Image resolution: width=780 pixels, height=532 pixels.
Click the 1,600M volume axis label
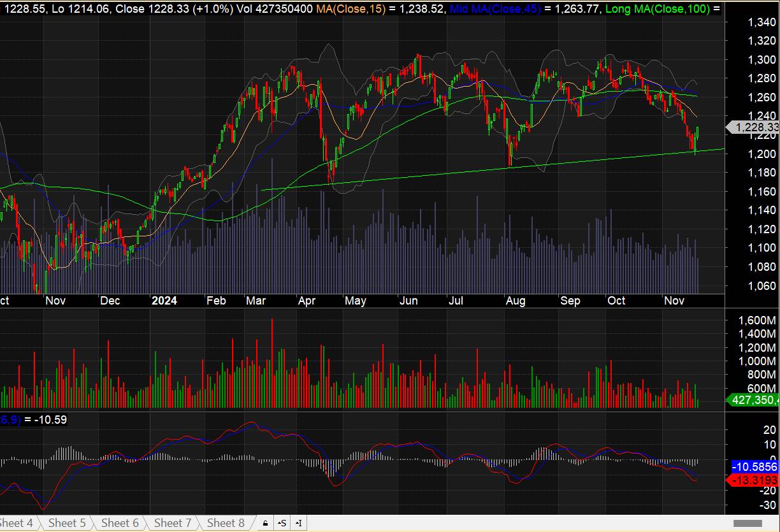pos(758,320)
